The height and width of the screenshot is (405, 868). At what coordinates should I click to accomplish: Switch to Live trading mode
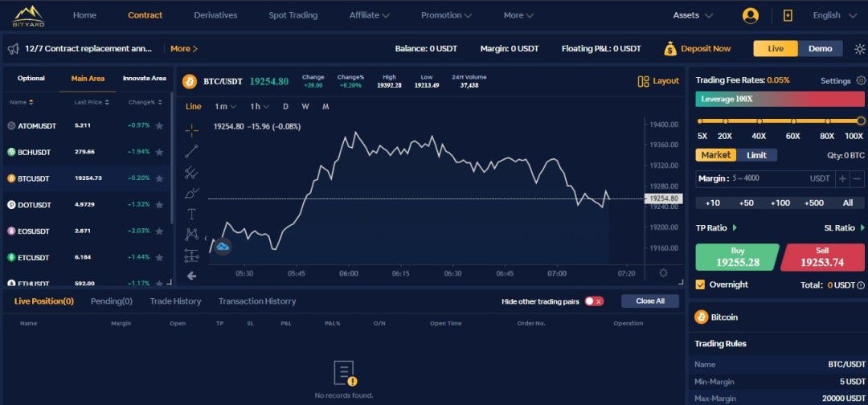776,49
